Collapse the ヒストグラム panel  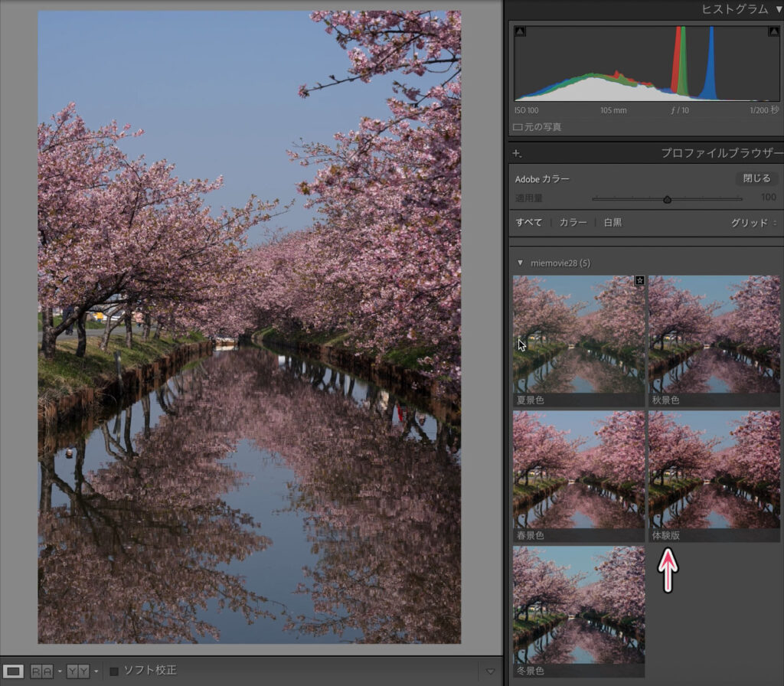(779, 10)
